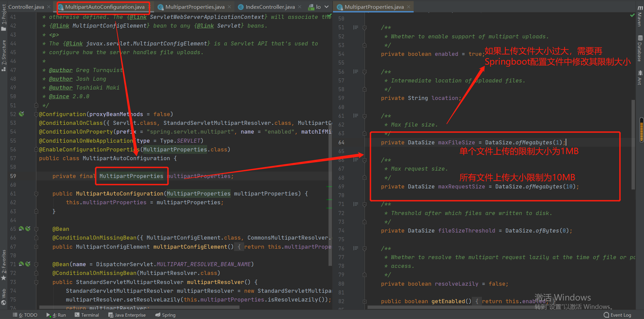Click 'resolveLazily' field name on line 80
Image resolution: width=644 pixels, height=319 pixels.
[456, 284]
